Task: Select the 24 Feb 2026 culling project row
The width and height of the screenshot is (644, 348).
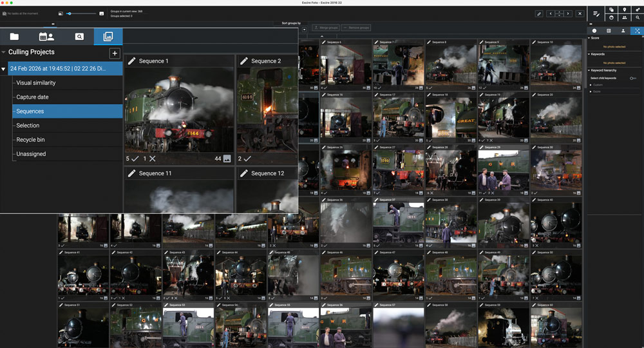Action: [65, 68]
